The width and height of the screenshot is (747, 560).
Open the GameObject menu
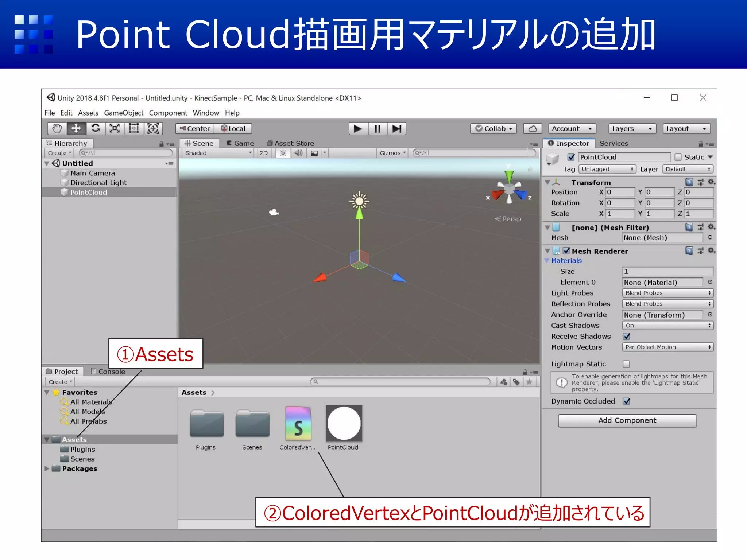(x=124, y=113)
